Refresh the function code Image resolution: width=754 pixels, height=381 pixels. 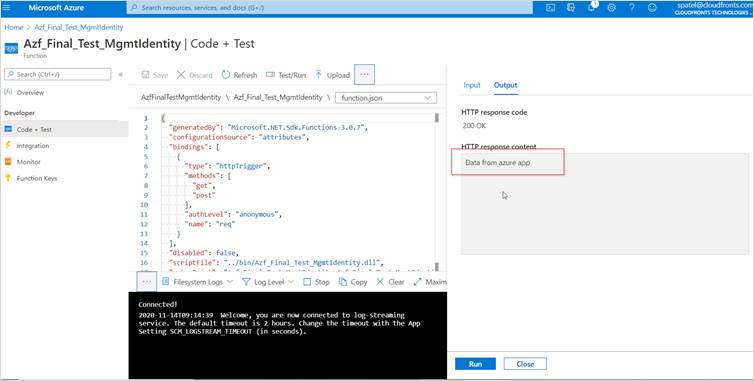pos(239,75)
